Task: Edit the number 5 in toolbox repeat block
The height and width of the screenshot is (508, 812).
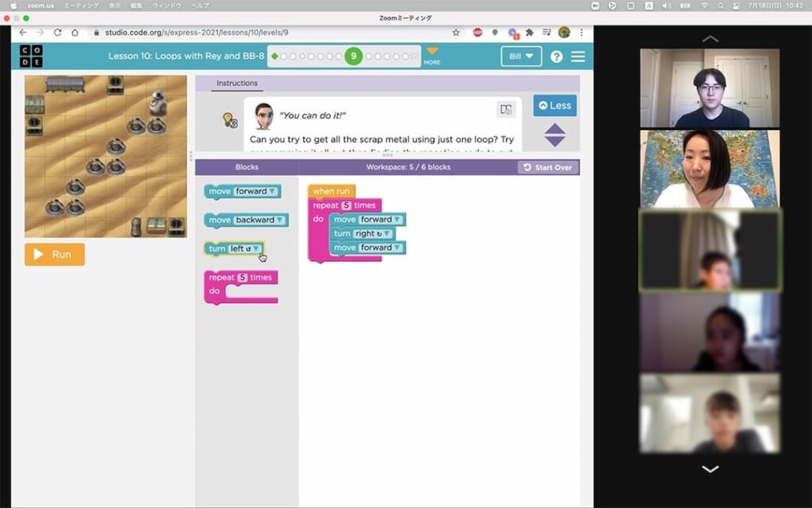Action: tap(243, 277)
